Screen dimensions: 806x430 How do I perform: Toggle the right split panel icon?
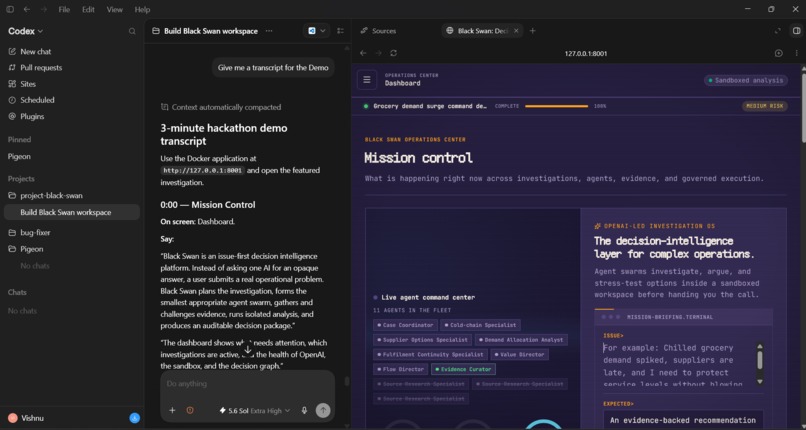coord(796,31)
